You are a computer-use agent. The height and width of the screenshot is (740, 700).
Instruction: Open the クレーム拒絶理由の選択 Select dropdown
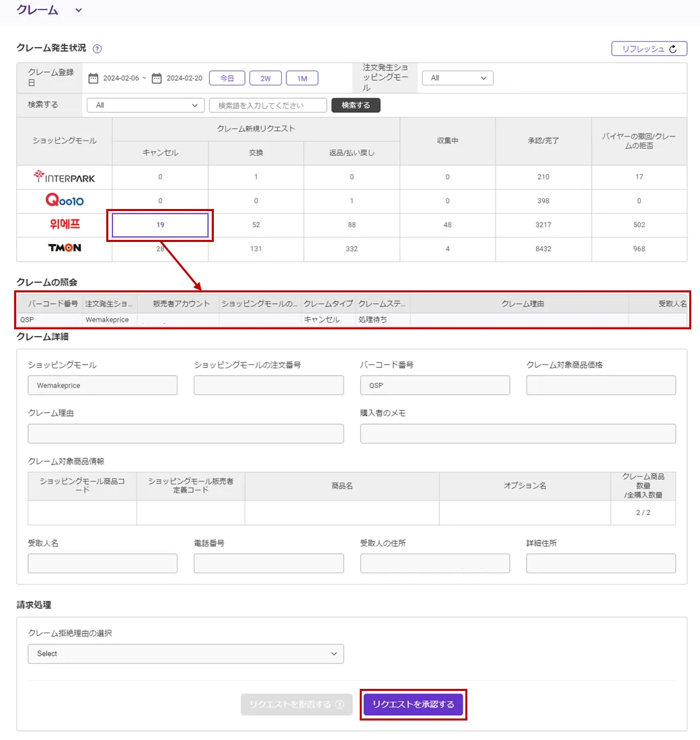pos(186,654)
